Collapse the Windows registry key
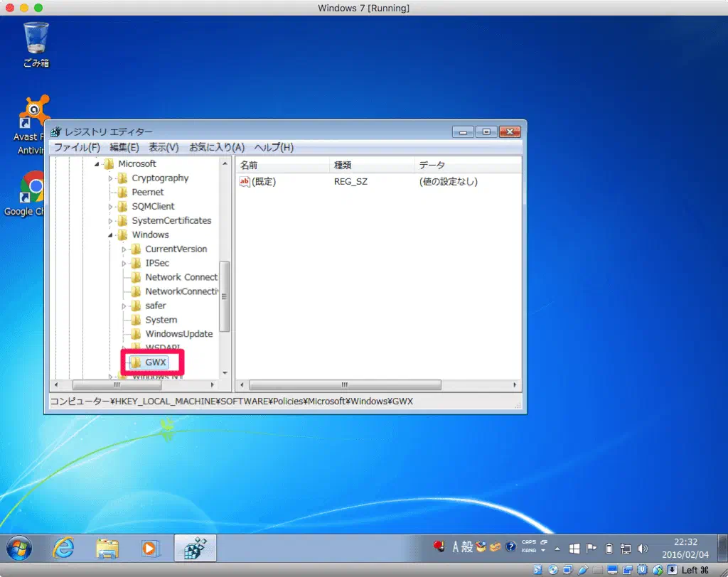This screenshot has width=728, height=577. click(111, 235)
